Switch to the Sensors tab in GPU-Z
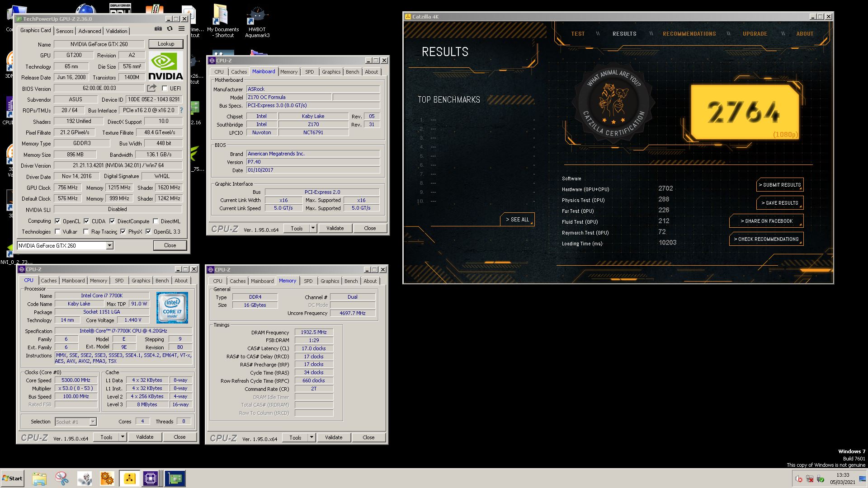 click(x=65, y=31)
